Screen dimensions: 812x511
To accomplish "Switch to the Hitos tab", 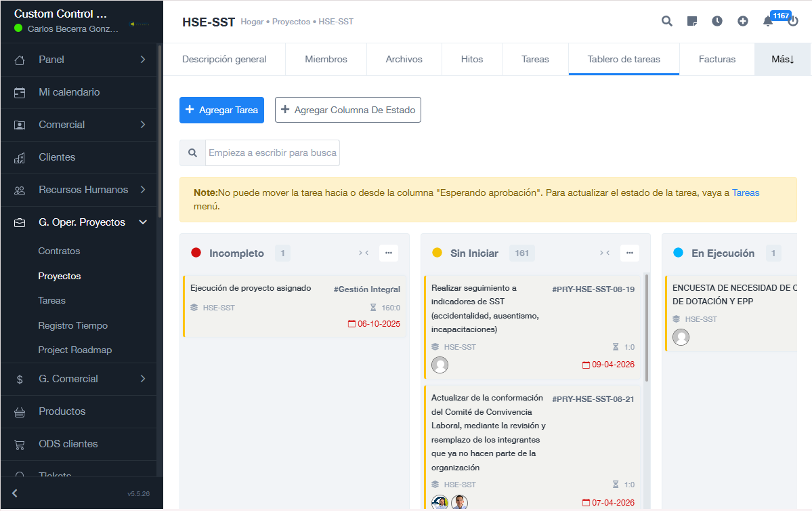I will click(472, 60).
